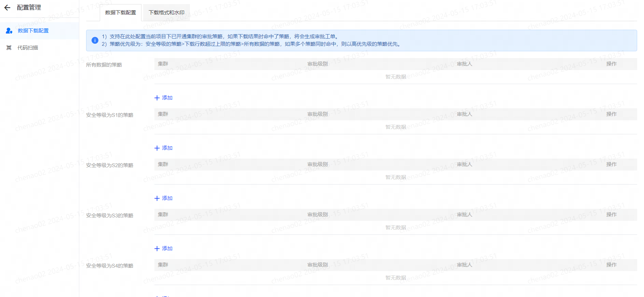Click 审批级别 header in the S1 table
Image resolution: width=644 pixels, height=297 pixels.
tap(317, 114)
